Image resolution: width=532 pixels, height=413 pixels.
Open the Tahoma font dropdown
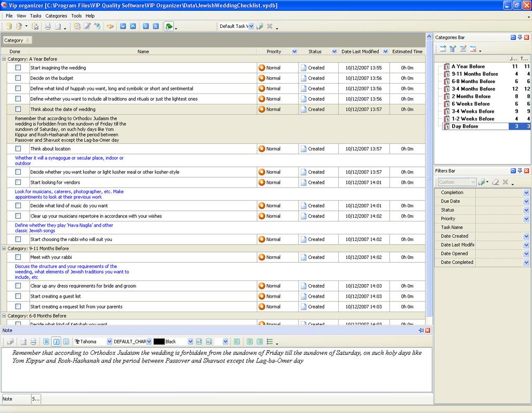point(109,341)
